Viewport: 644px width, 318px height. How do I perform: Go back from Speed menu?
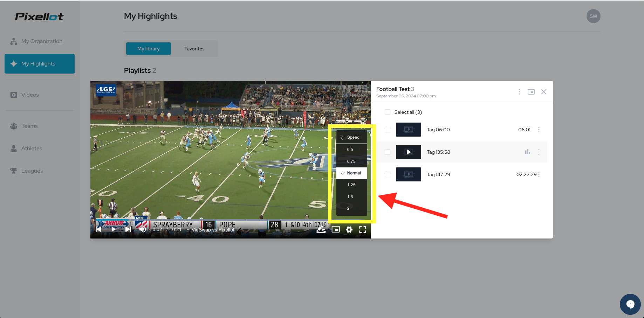pos(342,137)
